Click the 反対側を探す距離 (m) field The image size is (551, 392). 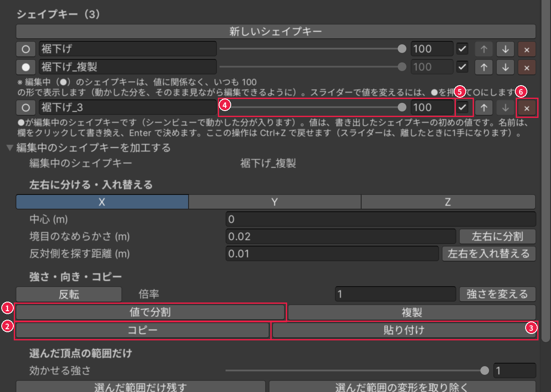[x=332, y=253]
